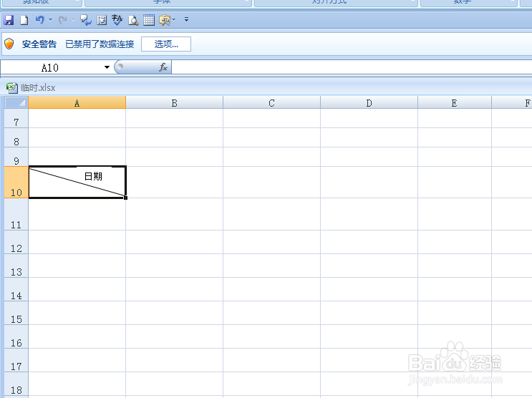Select cell A11
This screenshot has width=532, height=398.
coord(77,215)
